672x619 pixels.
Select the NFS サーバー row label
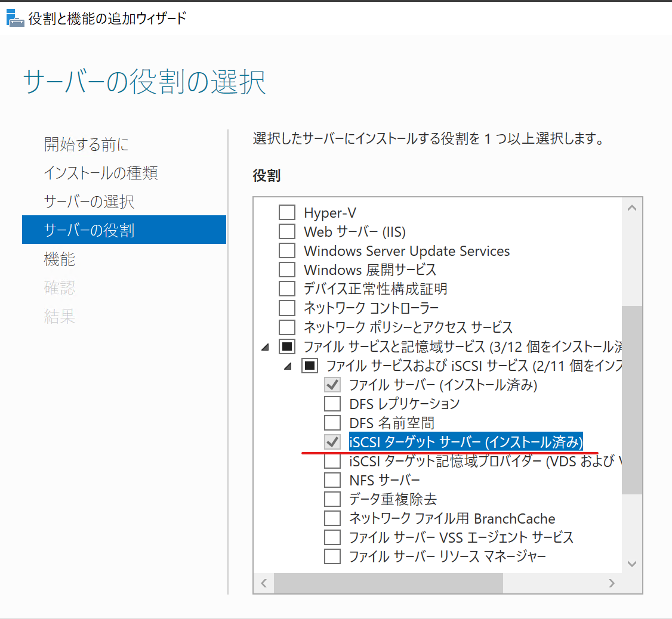(384, 480)
